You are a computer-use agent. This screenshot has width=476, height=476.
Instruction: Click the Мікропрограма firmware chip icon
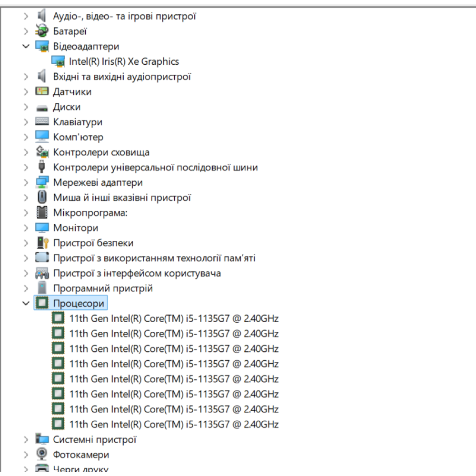[x=42, y=213]
